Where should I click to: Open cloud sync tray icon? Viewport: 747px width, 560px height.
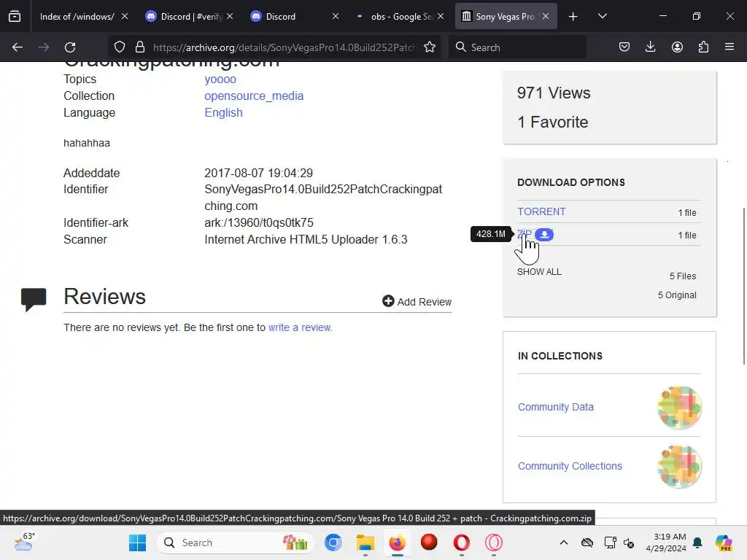coord(587,542)
